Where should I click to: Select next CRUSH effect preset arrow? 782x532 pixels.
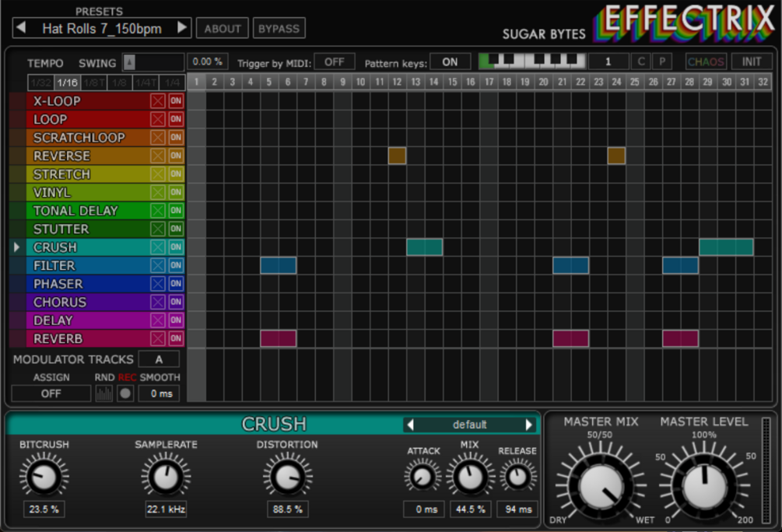(x=528, y=425)
